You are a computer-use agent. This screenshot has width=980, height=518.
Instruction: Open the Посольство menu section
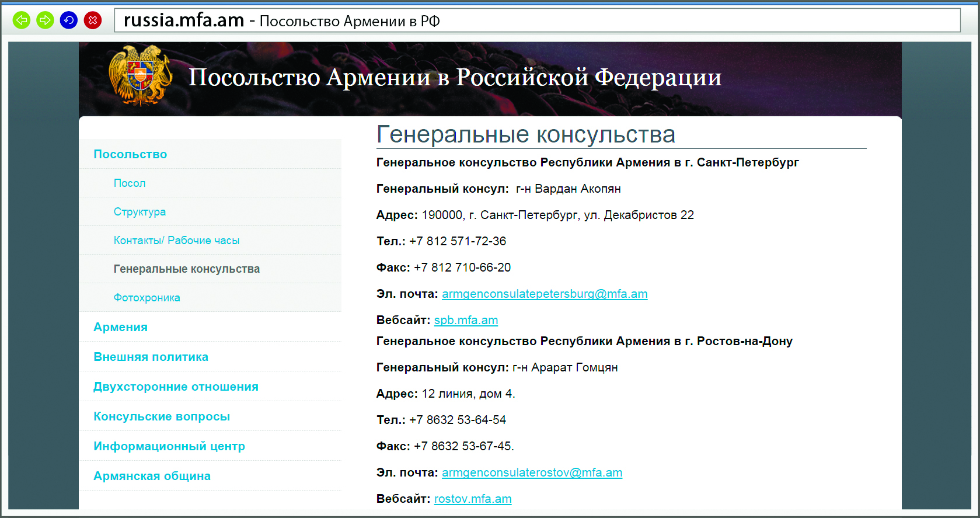pyautogui.click(x=130, y=154)
